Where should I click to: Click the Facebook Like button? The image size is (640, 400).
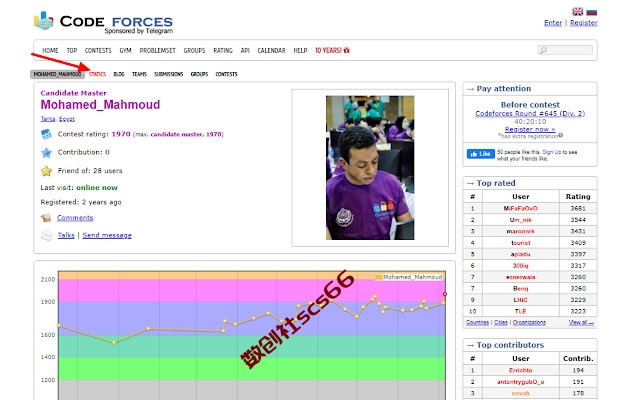[481, 154]
